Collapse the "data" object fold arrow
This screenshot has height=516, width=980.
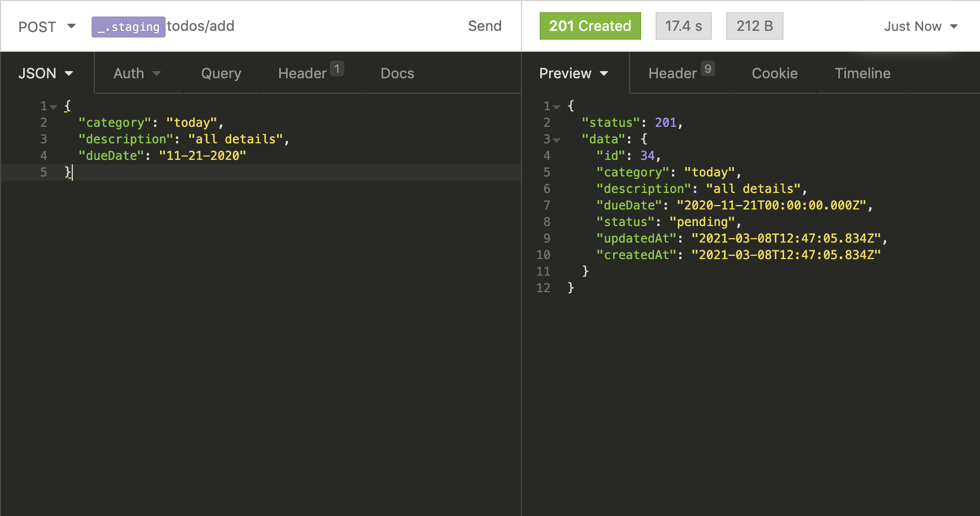click(x=556, y=140)
